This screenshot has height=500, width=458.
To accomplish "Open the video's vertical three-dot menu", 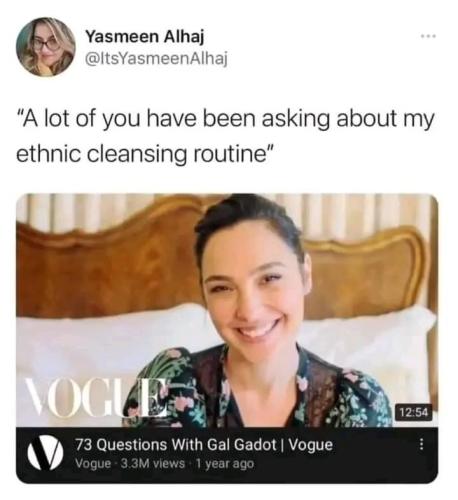I will (x=421, y=444).
